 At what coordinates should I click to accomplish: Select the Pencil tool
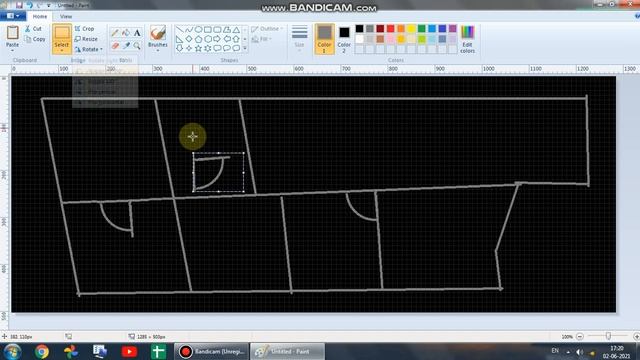[116, 33]
